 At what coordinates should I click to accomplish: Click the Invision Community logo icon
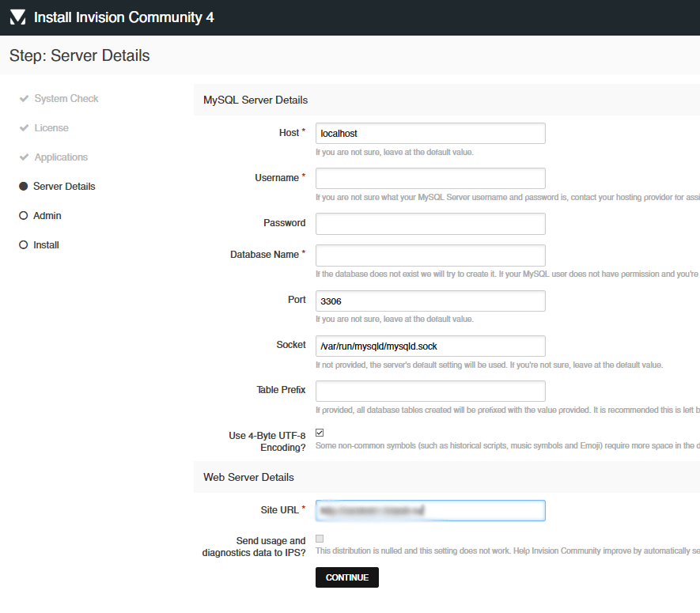coord(18,17)
